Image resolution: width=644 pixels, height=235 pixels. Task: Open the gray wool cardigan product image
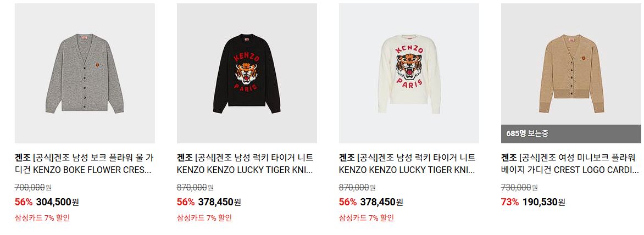coord(85,73)
